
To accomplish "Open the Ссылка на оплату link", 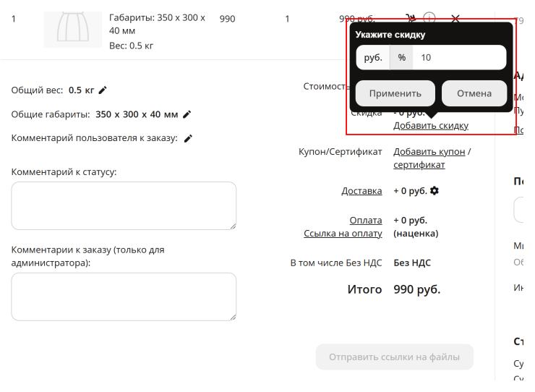I will 343,234.
